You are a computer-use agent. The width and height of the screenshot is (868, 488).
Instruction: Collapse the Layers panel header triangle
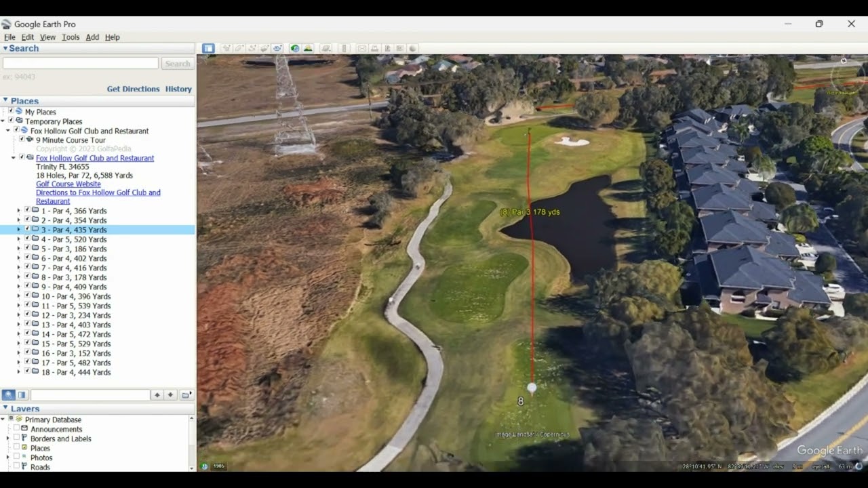(x=5, y=409)
